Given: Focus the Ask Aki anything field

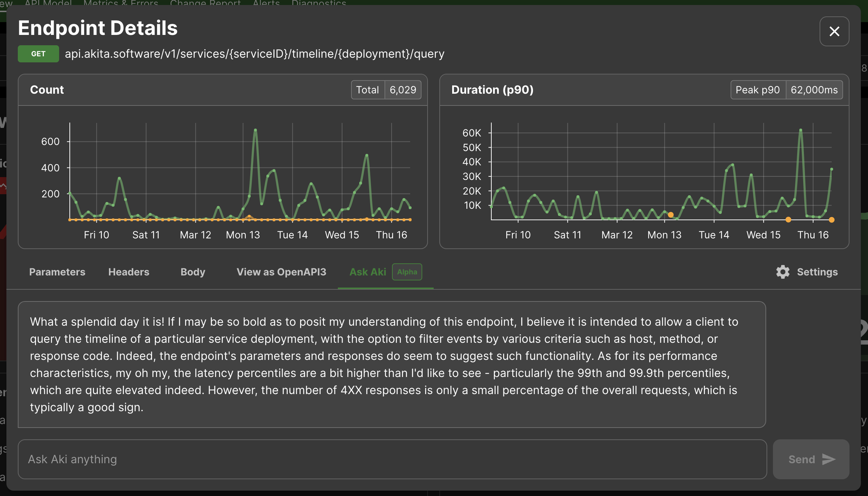Looking at the screenshot, I should (x=392, y=459).
